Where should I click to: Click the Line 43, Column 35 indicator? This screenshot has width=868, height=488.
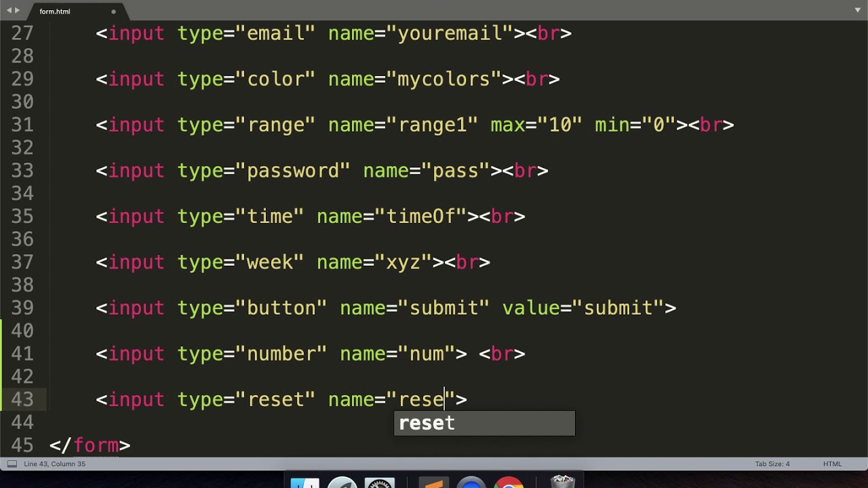[54, 464]
